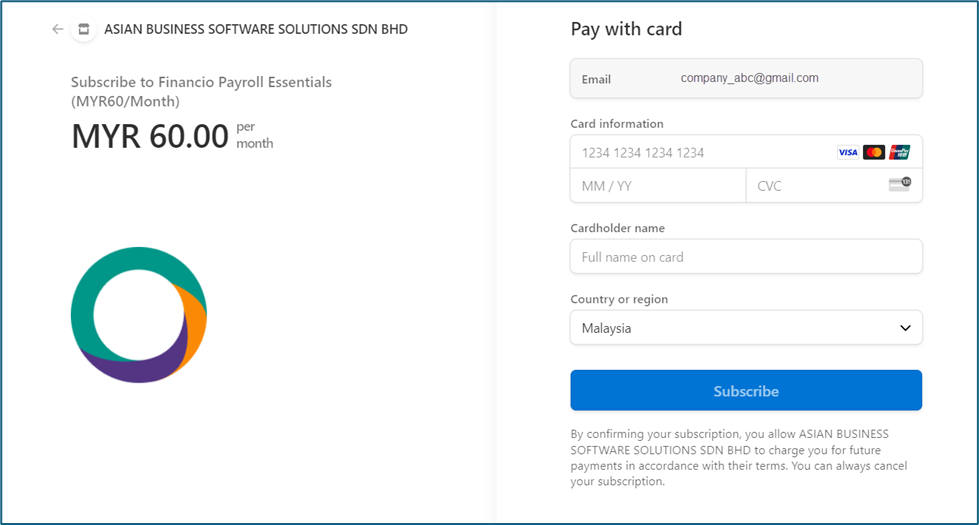Click the Subscribe button
The width and height of the screenshot is (979, 525).
click(746, 390)
